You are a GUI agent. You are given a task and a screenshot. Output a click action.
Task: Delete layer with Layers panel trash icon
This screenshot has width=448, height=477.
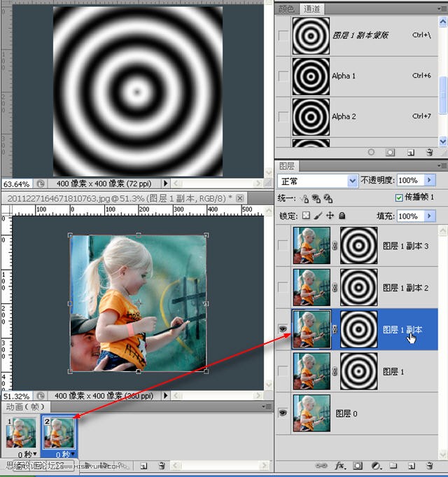point(430,465)
